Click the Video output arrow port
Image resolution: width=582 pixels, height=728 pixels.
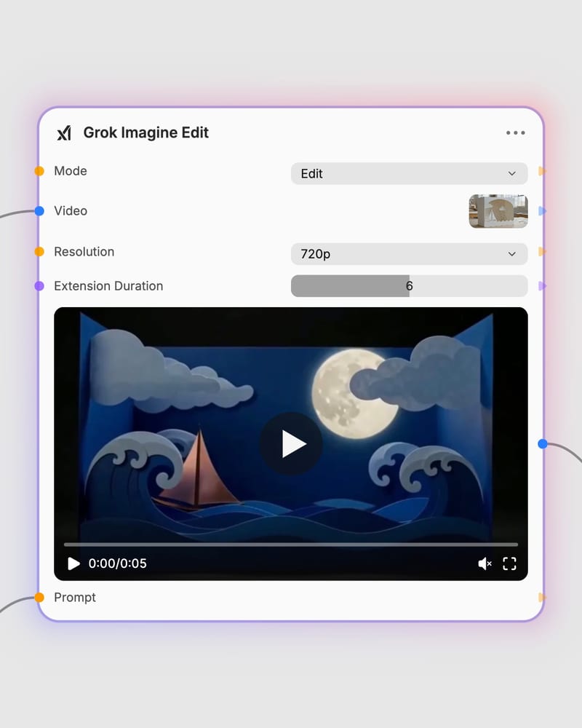[x=542, y=211]
